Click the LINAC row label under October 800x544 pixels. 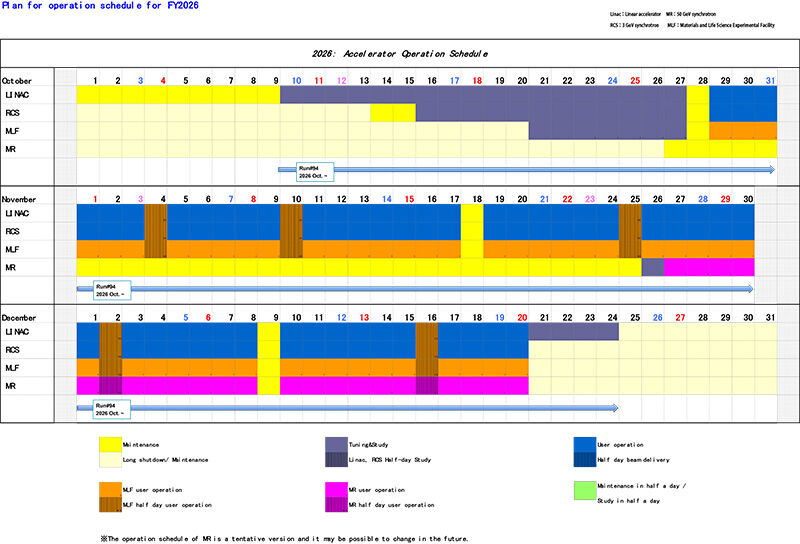(17, 95)
